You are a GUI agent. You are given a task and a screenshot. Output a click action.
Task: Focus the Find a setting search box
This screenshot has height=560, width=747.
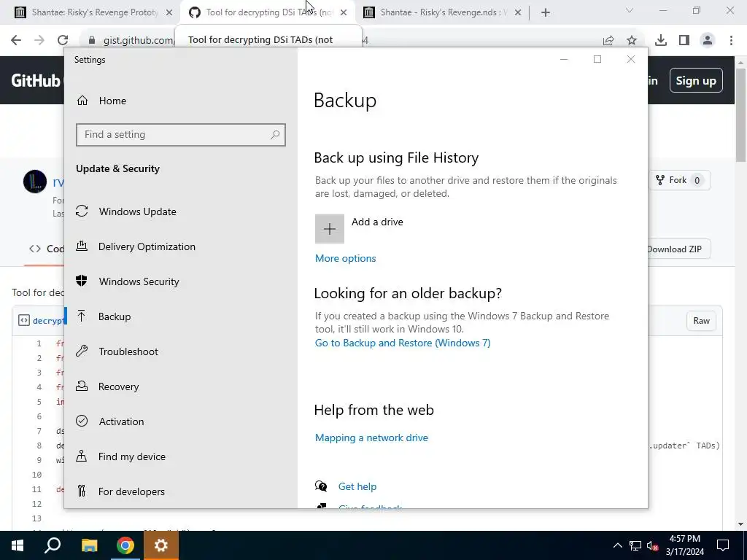[x=181, y=135]
